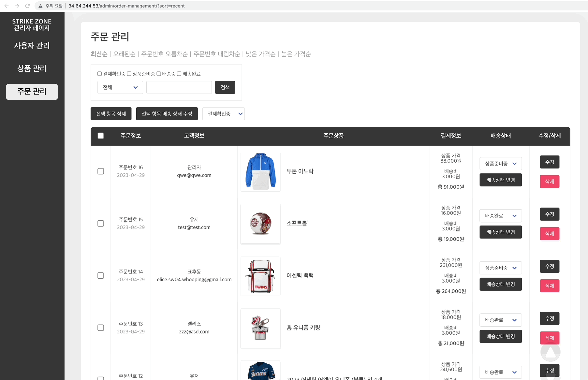This screenshot has width=588, height=380.
Task: Click the scroll-to-top arrow button
Action: 550,352
